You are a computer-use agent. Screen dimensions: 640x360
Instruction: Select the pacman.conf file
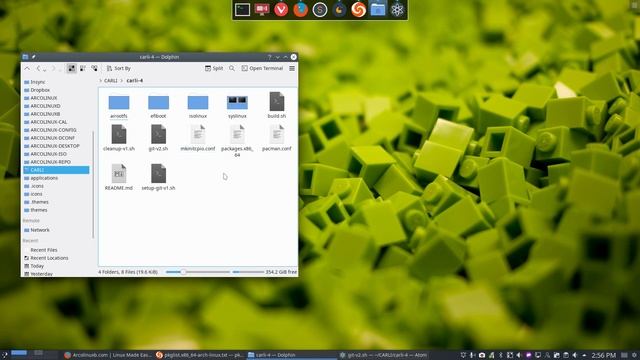pos(277,138)
